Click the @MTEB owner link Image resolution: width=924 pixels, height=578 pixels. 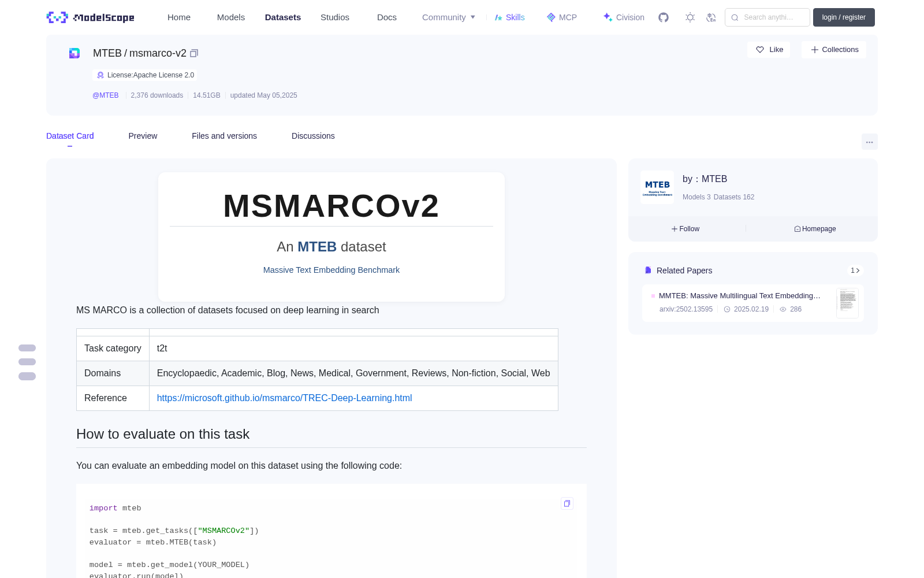106,95
